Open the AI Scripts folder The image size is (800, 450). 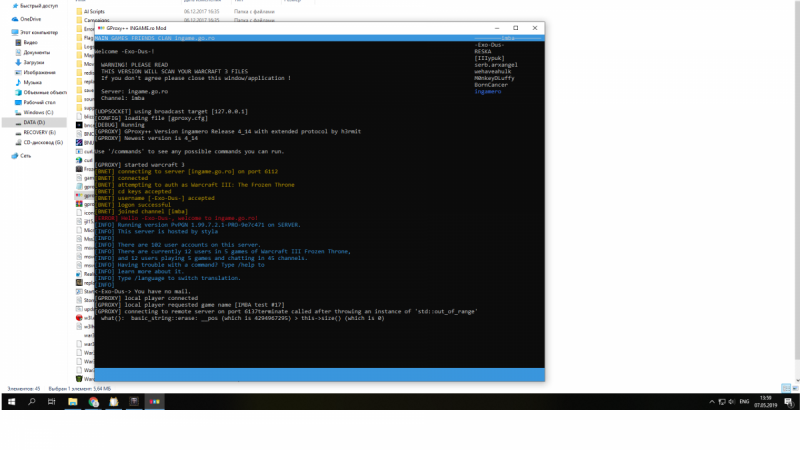(x=95, y=11)
